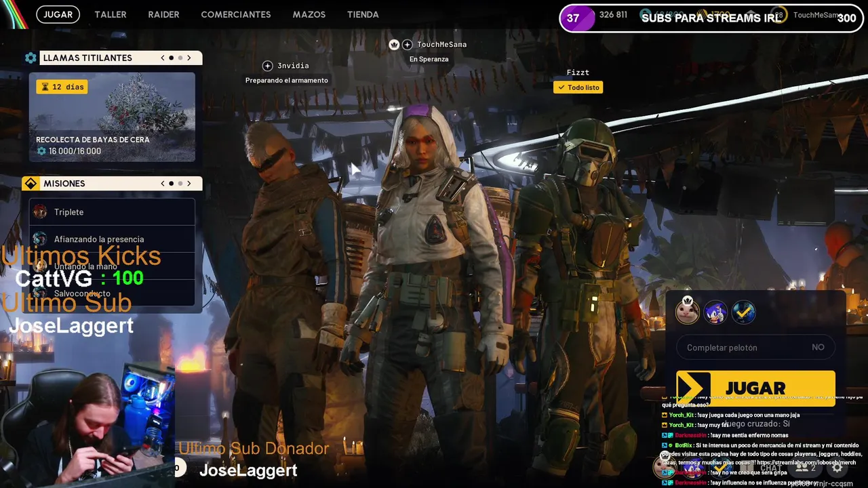Go to the COMERCIANTES tab

point(236,14)
